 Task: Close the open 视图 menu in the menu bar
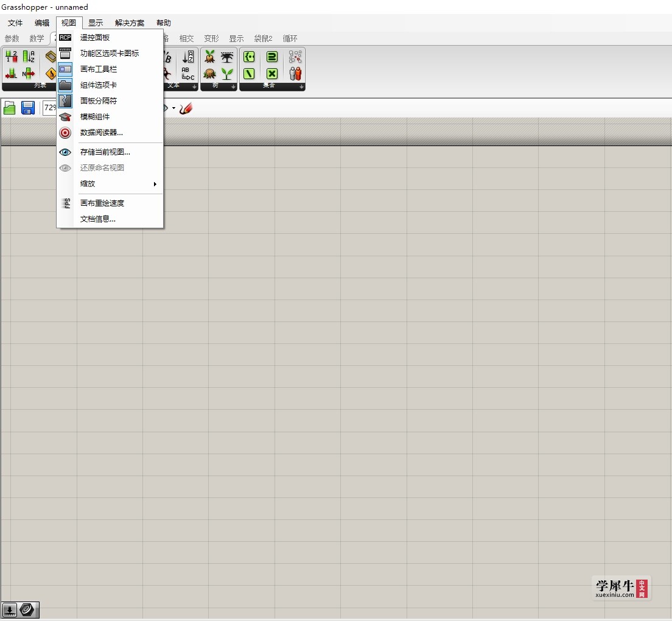pos(69,23)
